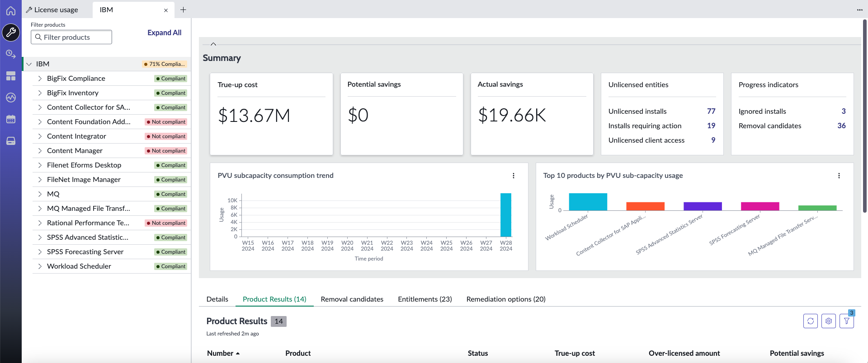Viewport: 868px width, 363px height.
Task: Sort by the Potential savings column header
Action: (797, 353)
